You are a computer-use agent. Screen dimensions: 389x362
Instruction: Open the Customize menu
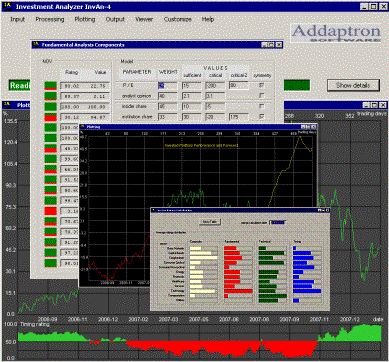tap(178, 19)
